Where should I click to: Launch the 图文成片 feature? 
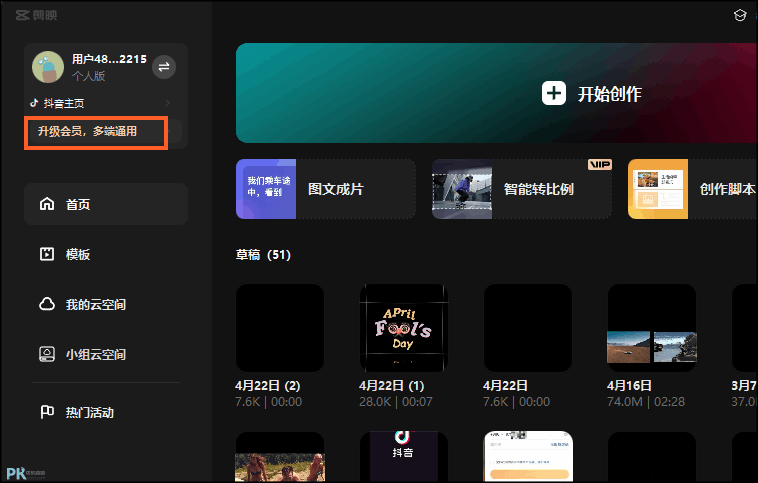pos(326,189)
